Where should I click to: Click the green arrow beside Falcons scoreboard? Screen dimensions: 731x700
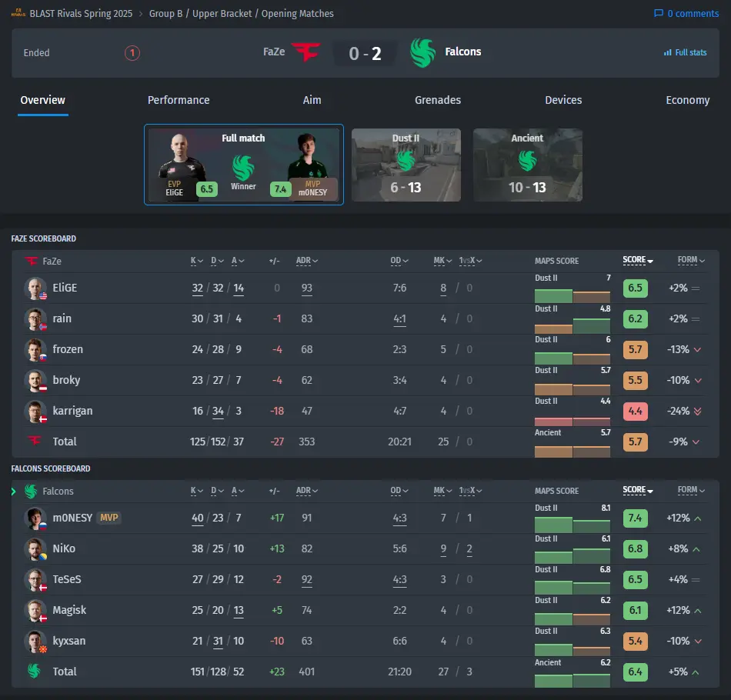click(x=14, y=492)
